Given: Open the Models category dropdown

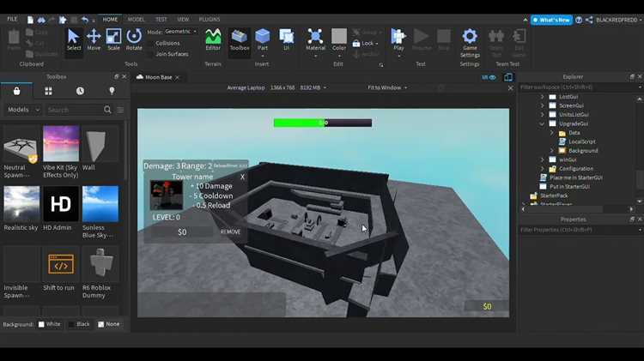Looking at the screenshot, I should coord(23,110).
